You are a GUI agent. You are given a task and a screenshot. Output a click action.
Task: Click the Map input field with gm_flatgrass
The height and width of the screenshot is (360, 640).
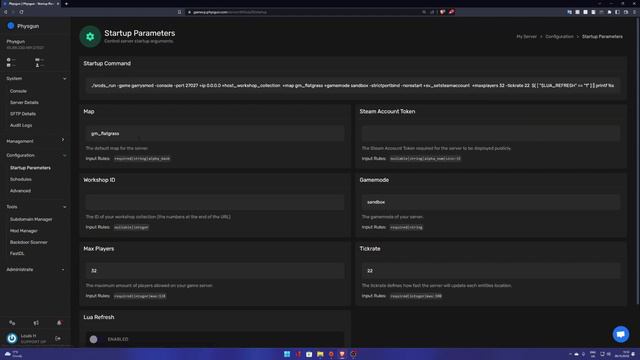215,133
